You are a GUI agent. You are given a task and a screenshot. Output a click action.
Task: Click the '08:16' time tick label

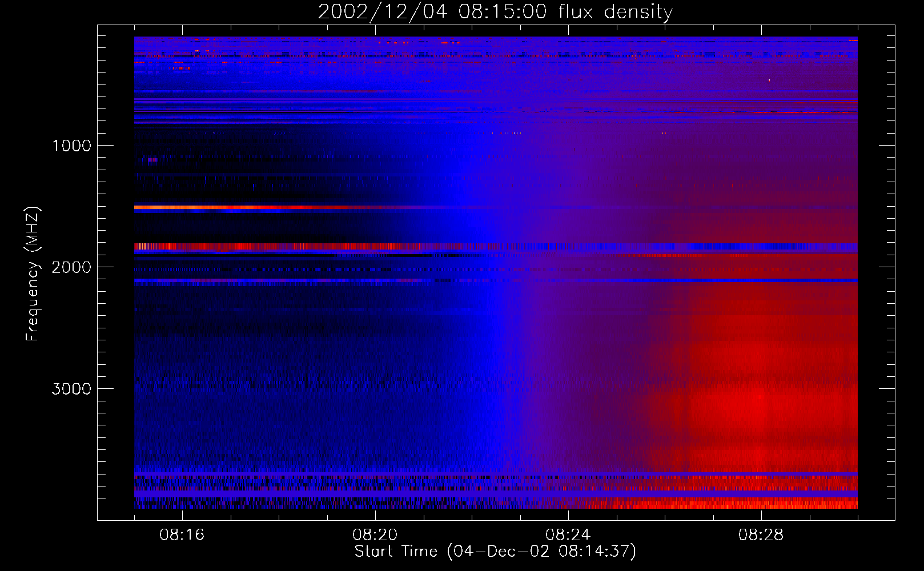182,535
